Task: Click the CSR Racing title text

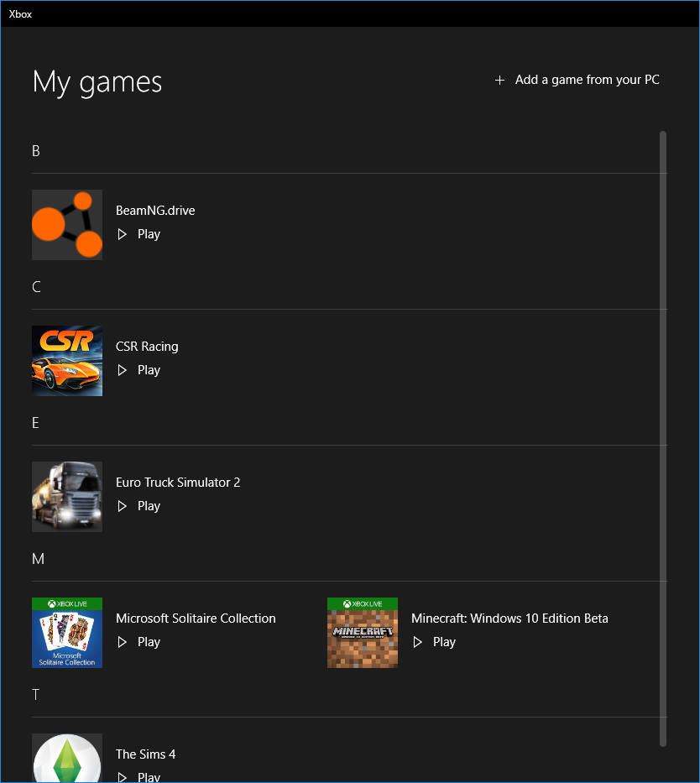Action: [x=147, y=347]
